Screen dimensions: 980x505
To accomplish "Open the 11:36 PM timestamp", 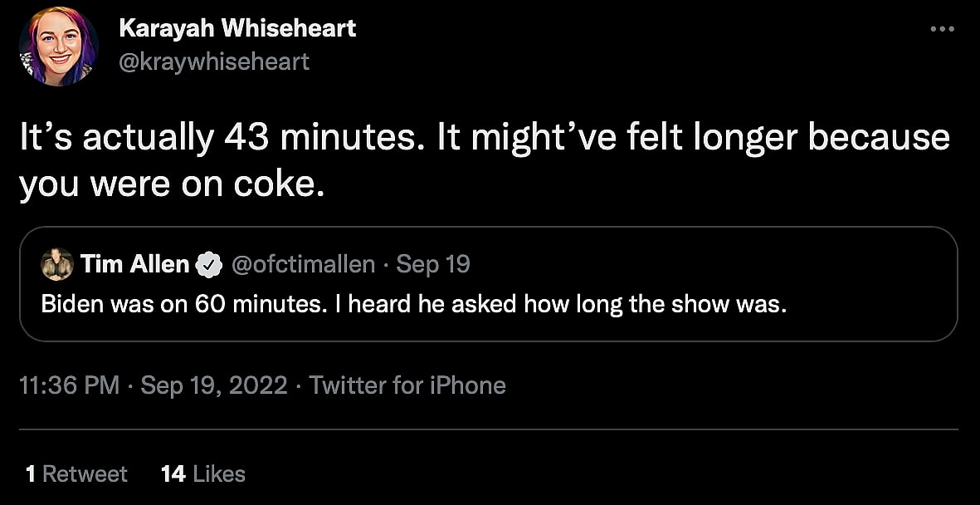I will point(69,385).
